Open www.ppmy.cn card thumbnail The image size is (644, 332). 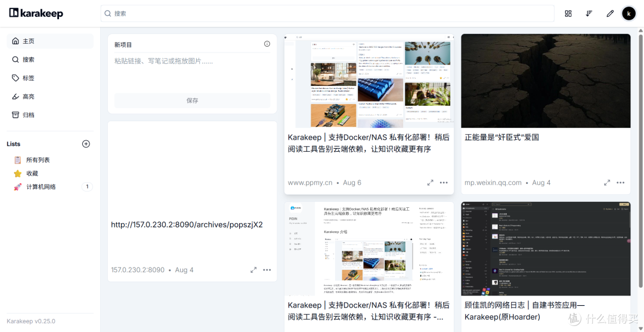pos(369,81)
